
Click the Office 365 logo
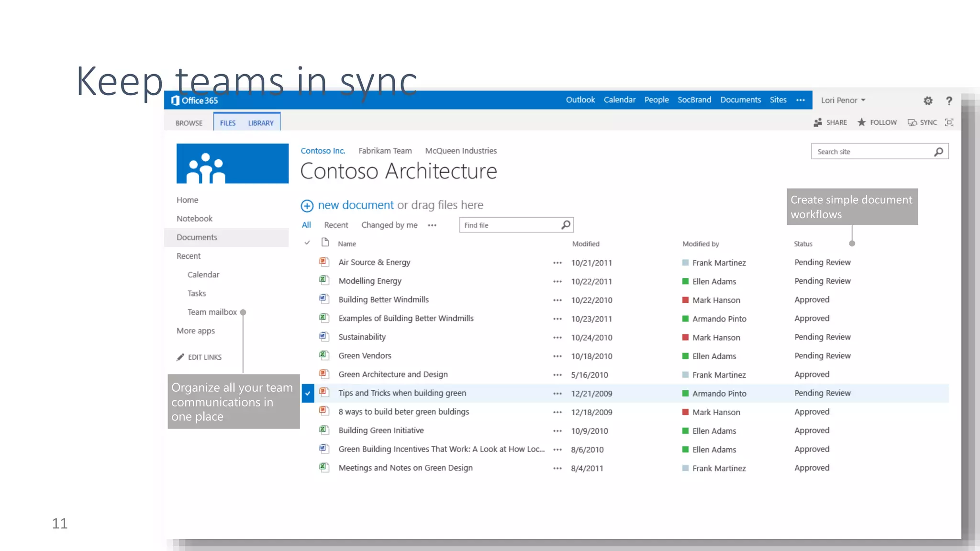point(195,100)
